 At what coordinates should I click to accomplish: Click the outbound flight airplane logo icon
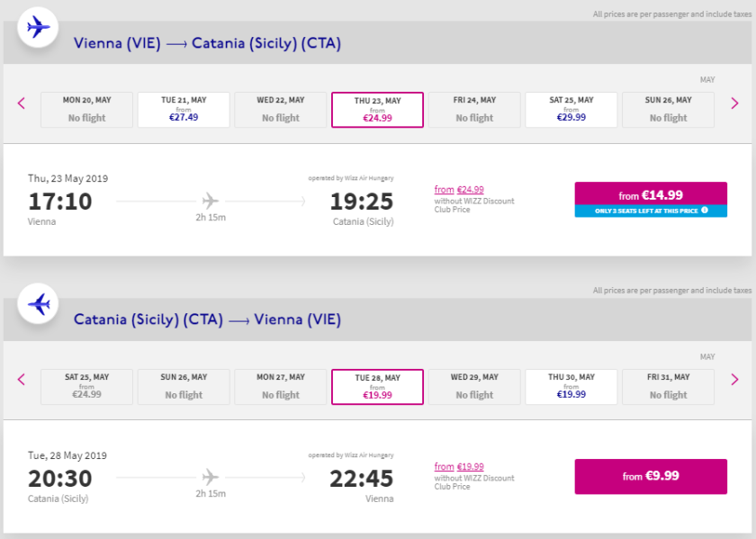(38, 28)
